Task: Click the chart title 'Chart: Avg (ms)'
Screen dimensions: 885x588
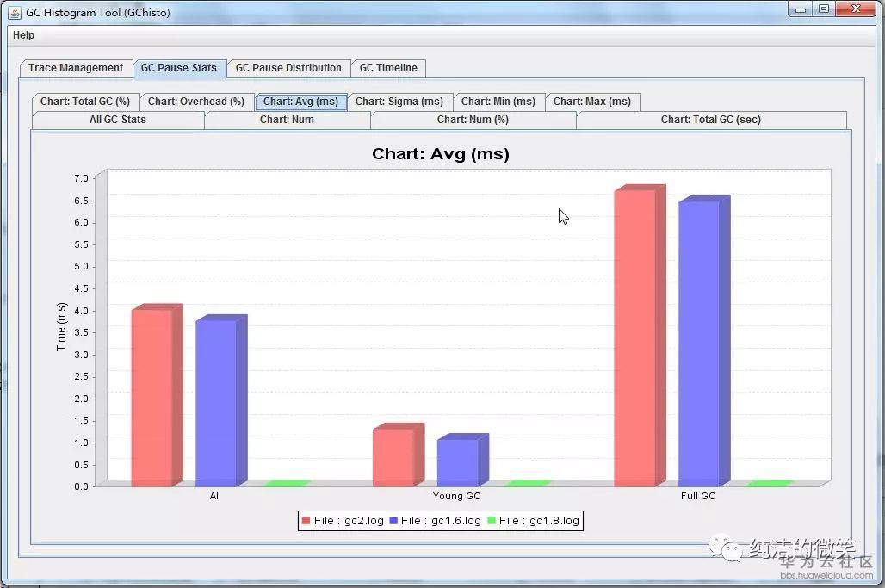Action: coord(441,154)
